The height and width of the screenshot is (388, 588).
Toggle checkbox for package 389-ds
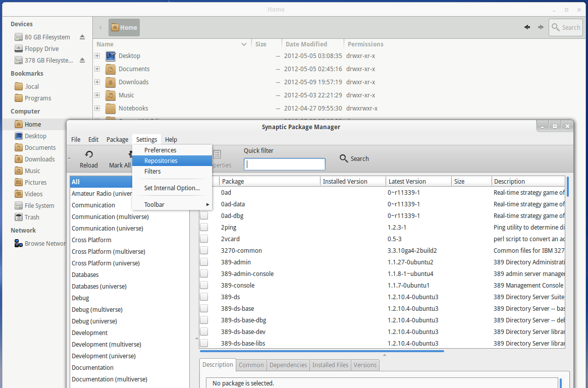pos(204,297)
